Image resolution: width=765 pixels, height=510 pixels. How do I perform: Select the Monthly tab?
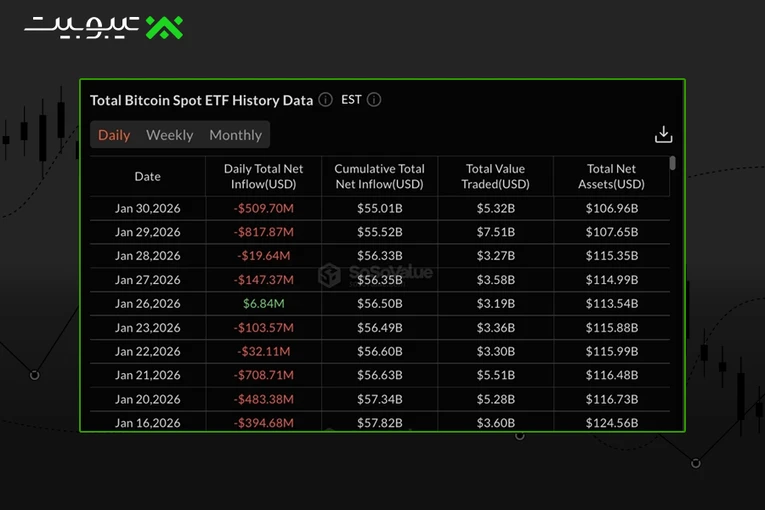tap(236, 135)
